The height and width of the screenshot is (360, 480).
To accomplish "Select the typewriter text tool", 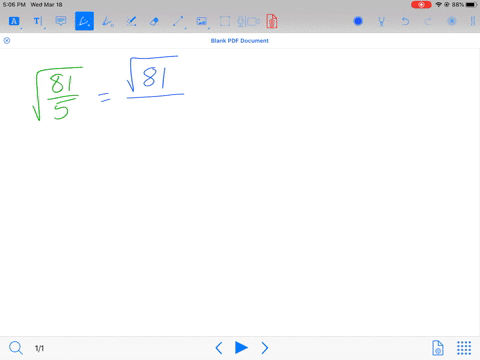I will pyautogui.click(x=38, y=21).
